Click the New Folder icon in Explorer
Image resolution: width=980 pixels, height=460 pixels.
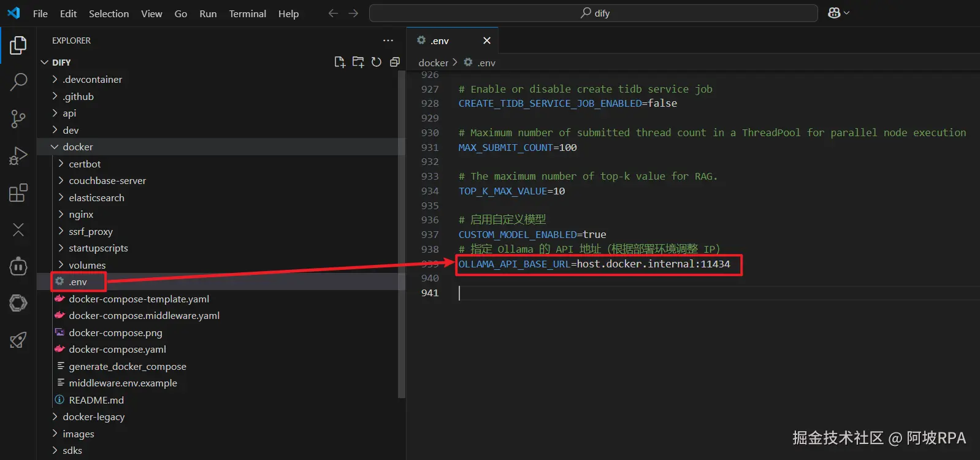coord(358,62)
